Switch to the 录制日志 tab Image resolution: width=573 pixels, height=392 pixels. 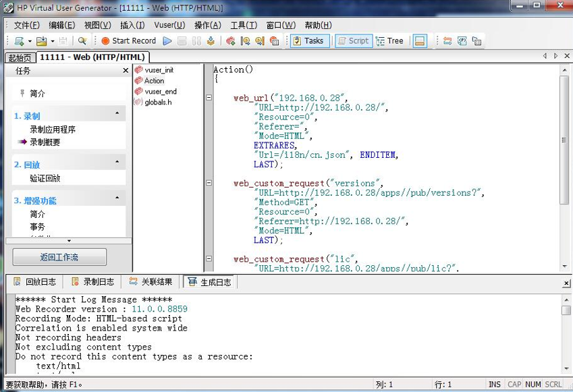93,281
